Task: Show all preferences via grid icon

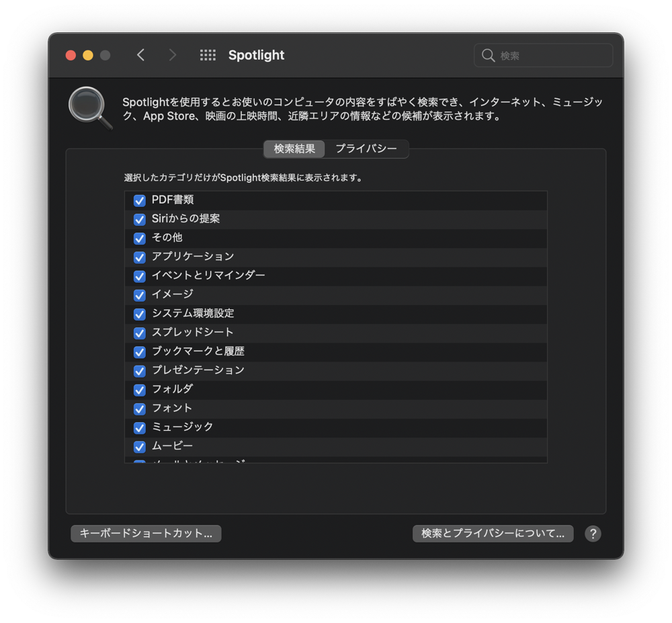Action: tap(208, 55)
